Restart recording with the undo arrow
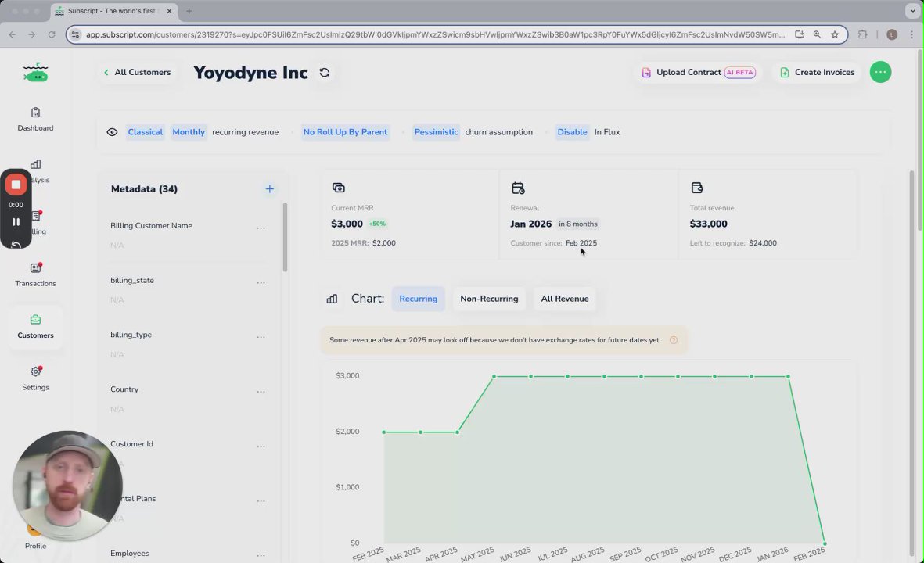 point(16,244)
